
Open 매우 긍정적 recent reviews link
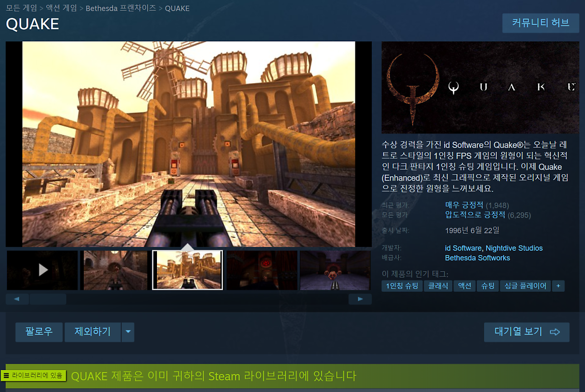464,205
